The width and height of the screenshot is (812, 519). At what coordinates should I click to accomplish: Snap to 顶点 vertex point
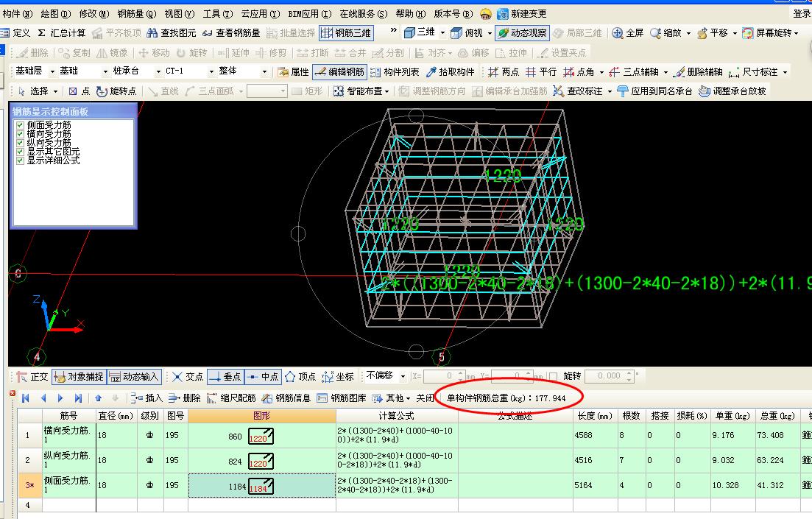[300, 377]
